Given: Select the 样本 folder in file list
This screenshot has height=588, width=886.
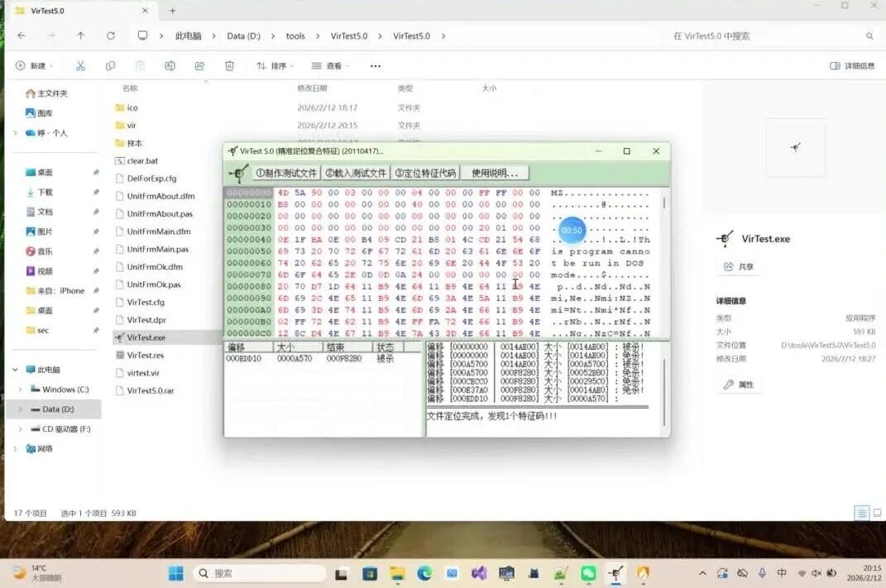Looking at the screenshot, I should [x=128, y=143].
